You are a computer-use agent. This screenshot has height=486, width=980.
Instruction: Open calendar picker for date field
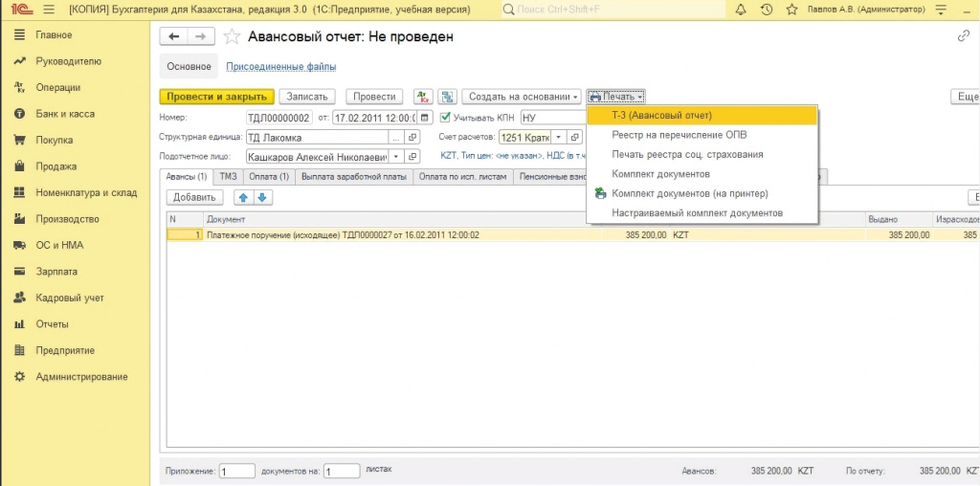425,118
